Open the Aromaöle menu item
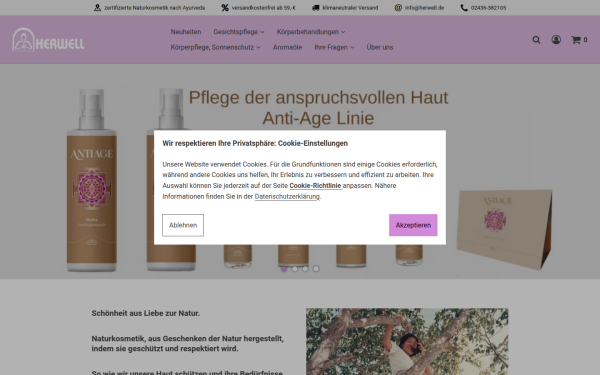The image size is (600, 375). (287, 47)
